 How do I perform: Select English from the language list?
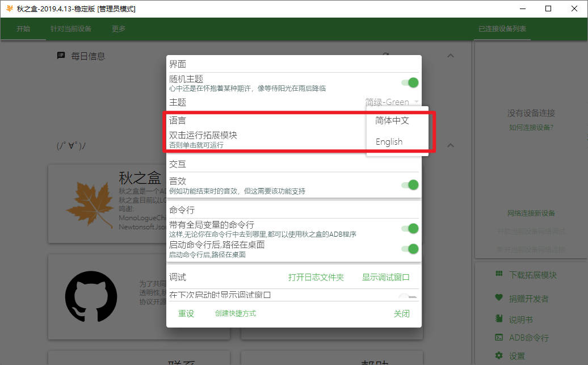click(x=389, y=142)
